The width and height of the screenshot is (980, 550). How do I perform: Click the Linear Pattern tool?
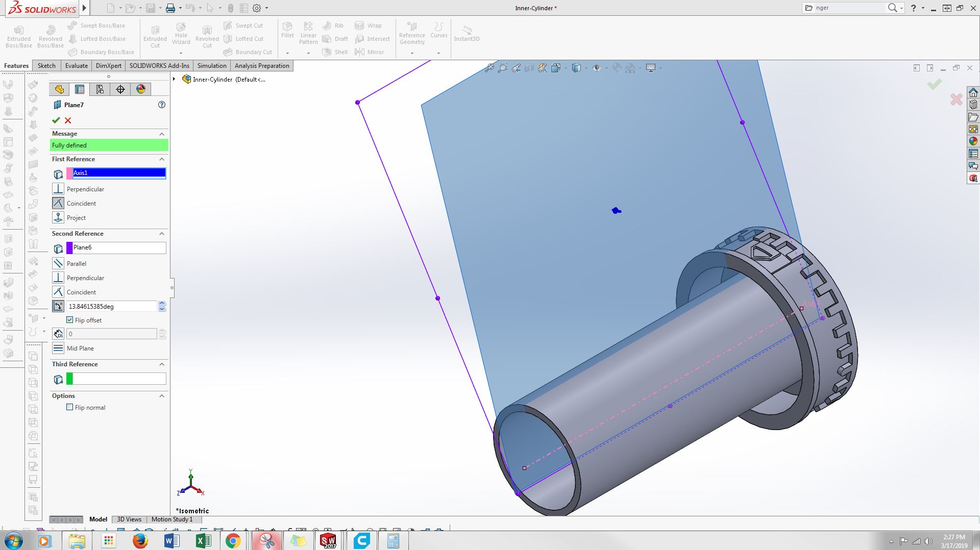coord(308,33)
